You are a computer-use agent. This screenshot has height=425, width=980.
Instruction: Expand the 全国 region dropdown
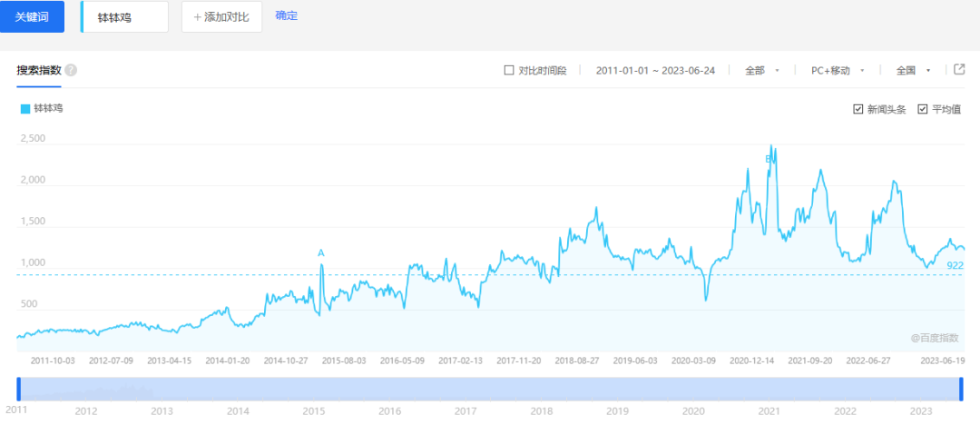pyautogui.click(x=913, y=70)
